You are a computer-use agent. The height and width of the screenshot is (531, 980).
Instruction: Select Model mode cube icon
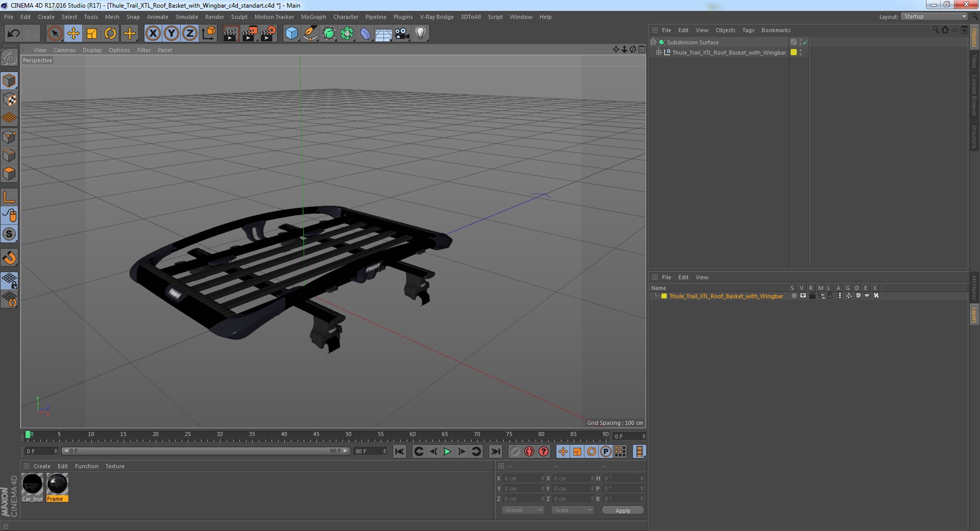[x=9, y=81]
